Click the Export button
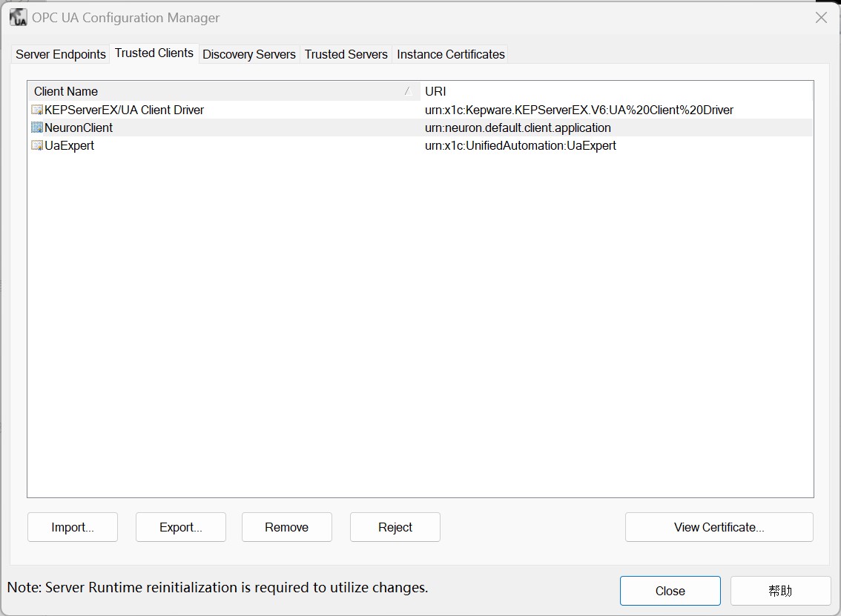Screen dimensions: 841x616 click(x=180, y=527)
